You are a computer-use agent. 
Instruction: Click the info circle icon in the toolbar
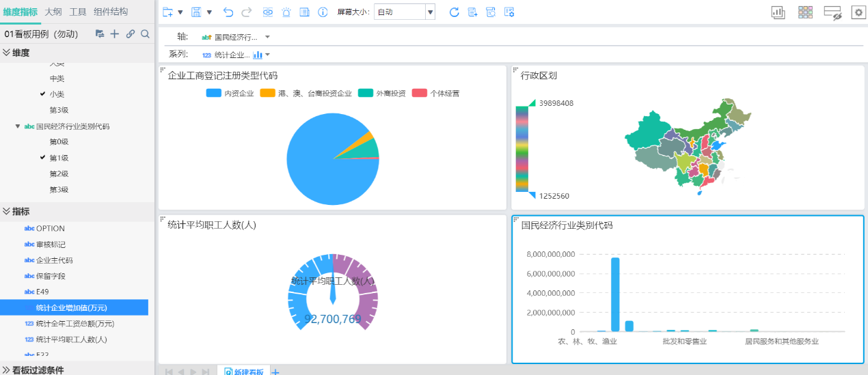pos(323,12)
